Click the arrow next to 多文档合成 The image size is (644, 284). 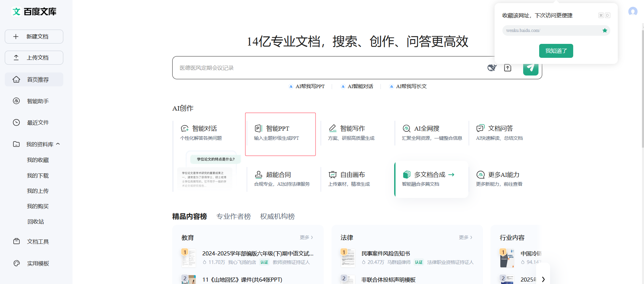451,174
